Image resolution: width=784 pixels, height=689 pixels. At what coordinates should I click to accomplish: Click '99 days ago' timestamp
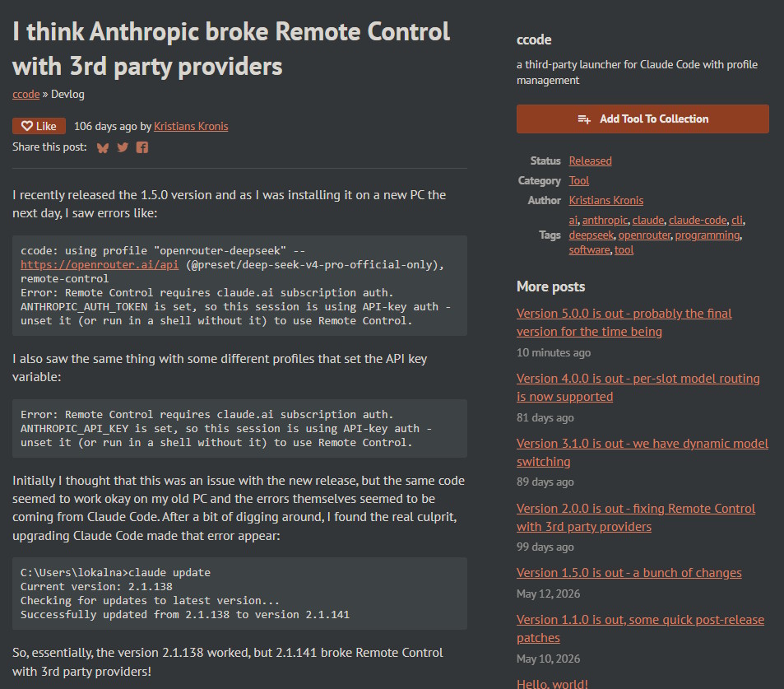tap(545, 547)
